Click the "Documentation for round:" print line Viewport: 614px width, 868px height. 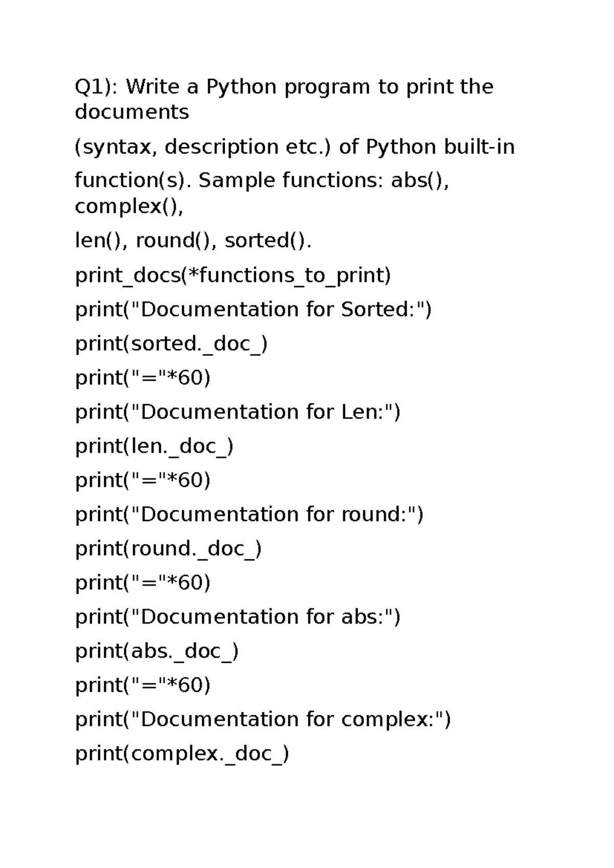[249, 514]
